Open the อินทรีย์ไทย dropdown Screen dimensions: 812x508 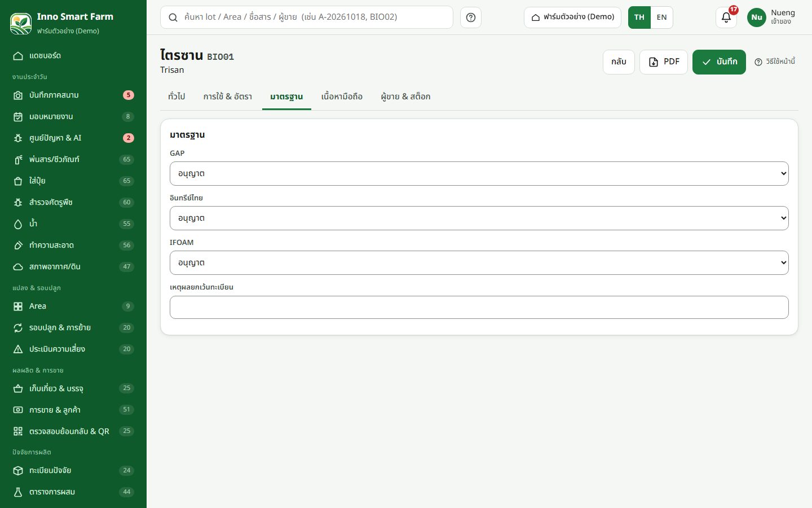tap(479, 218)
